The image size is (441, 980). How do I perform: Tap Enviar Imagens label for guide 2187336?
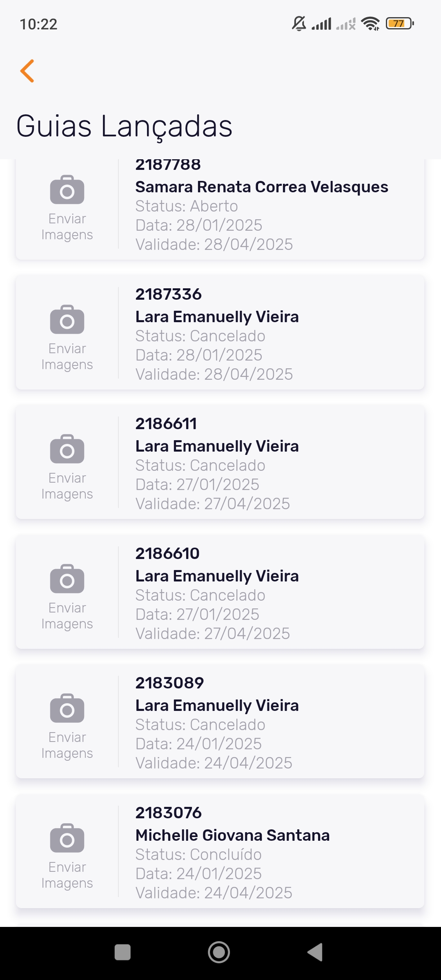coord(67,356)
